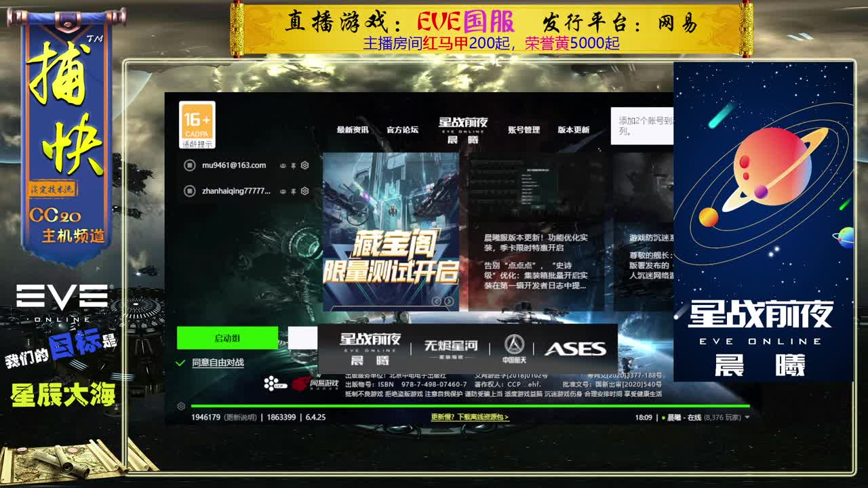868x488 pixels.
Task: Click the mask icon beside zhanhaiqing77777
Action: pos(283,191)
